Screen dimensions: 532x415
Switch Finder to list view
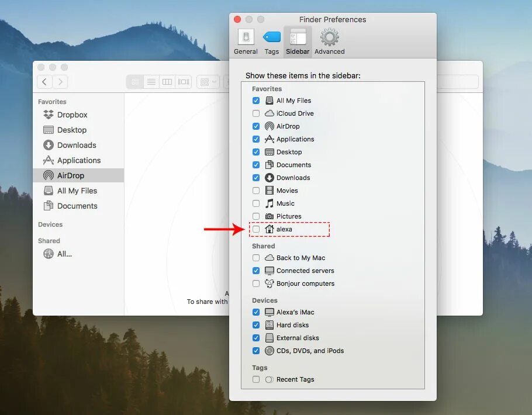click(151, 82)
